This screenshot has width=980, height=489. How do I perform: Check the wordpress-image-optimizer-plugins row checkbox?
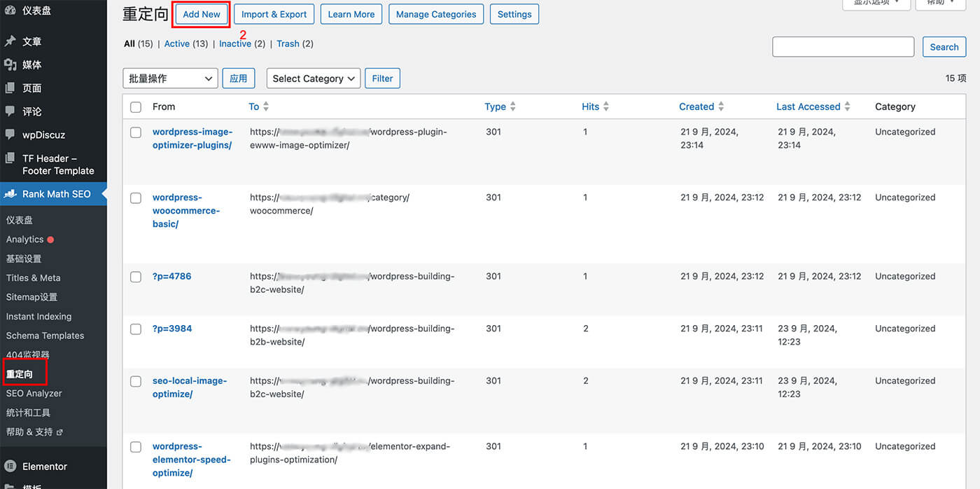(x=136, y=132)
